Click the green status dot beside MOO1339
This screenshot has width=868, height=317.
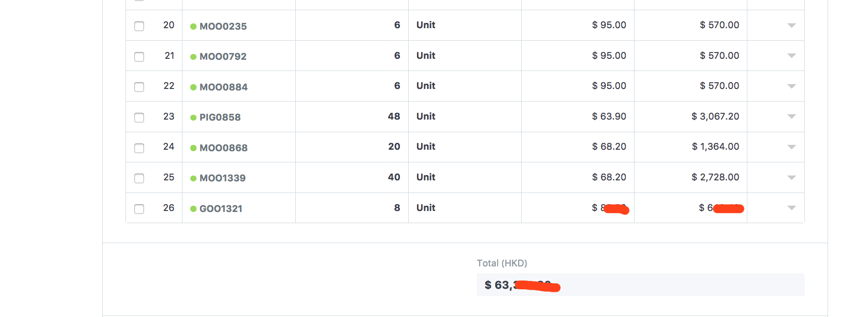click(x=193, y=179)
